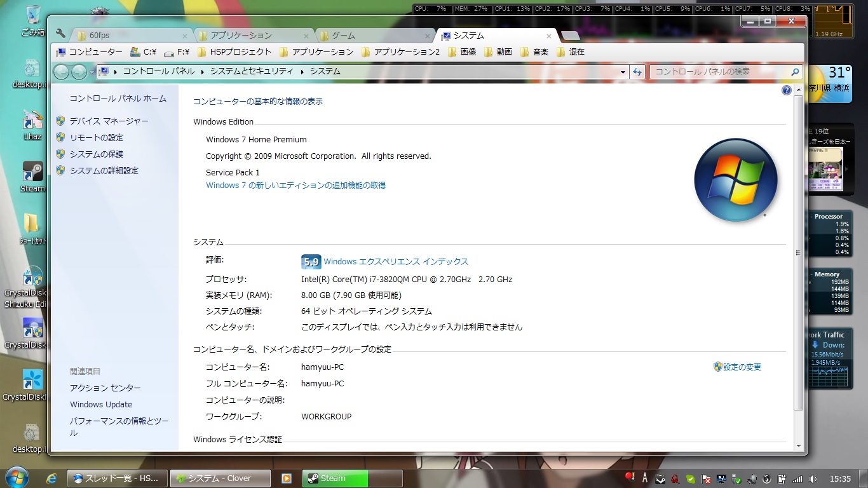
Task: Close the 60fps tab
Action: [185, 36]
